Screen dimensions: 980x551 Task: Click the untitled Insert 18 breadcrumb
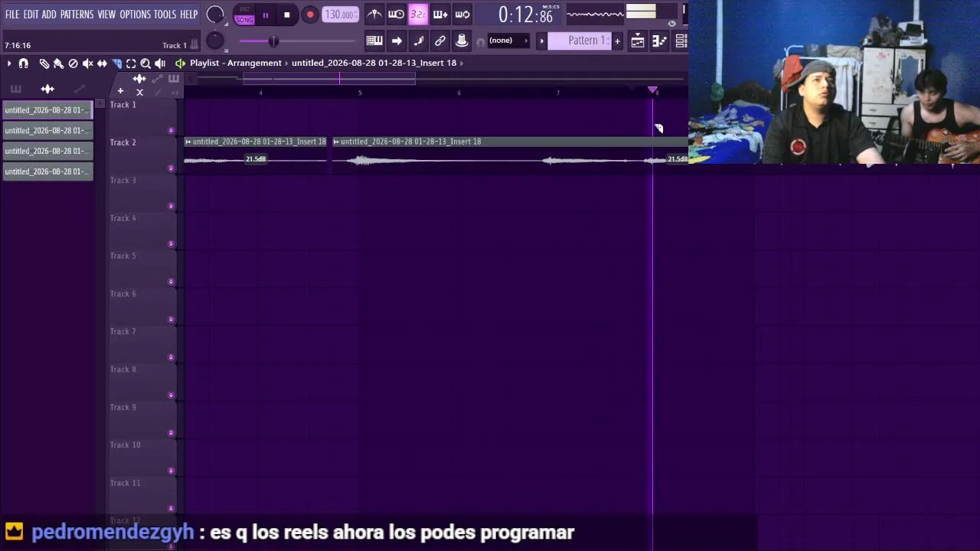pyautogui.click(x=374, y=63)
